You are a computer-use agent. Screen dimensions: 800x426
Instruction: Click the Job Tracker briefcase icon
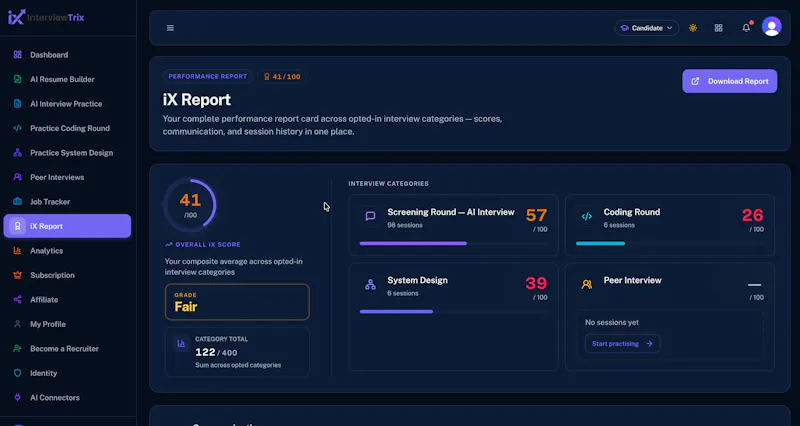(17, 202)
